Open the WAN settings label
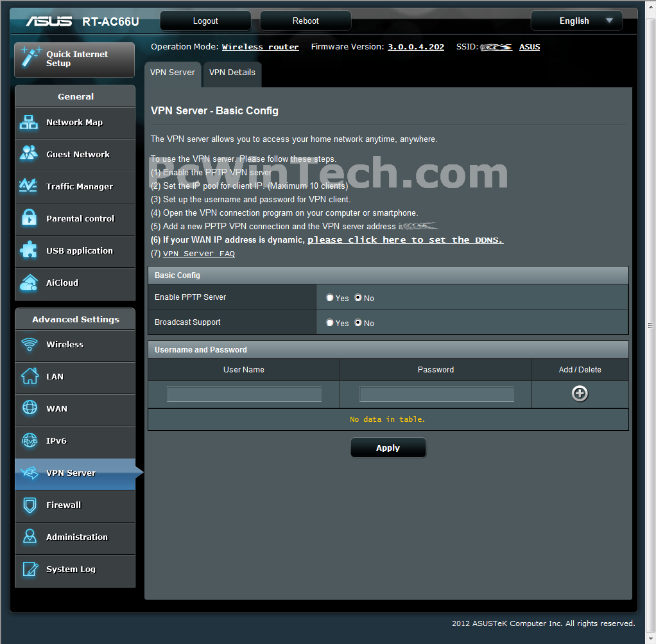Image resolution: width=656 pixels, height=644 pixels. 57,409
